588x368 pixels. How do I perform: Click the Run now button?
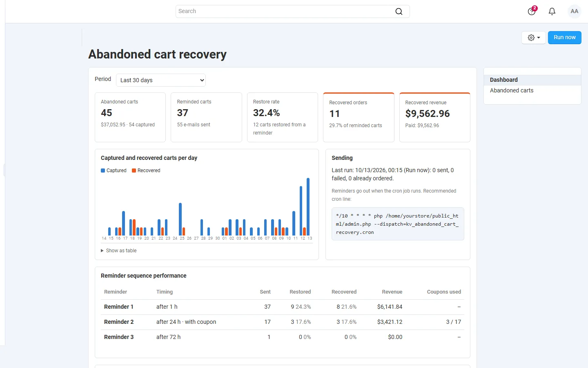click(x=564, y=38)
